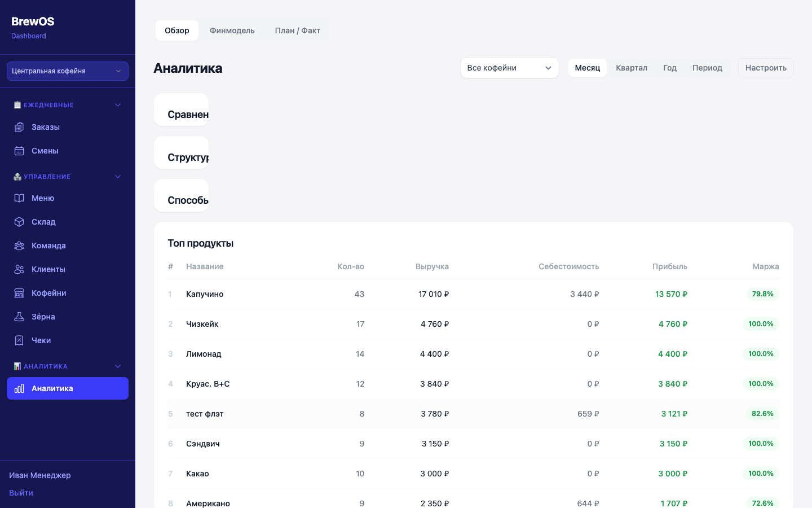812x508 pixels.
Task: Sort by Себестоимость column header
Action: click(x=568, y=266)
